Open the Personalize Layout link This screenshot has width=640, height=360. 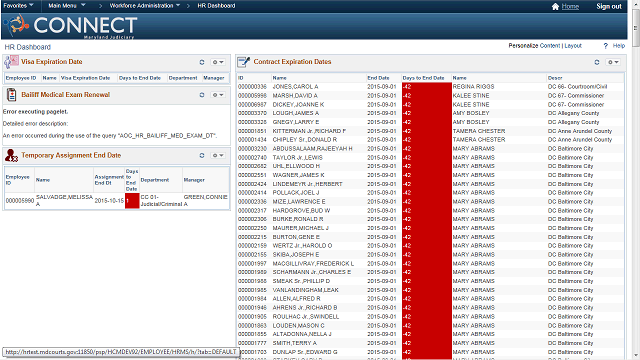click(573, 46)
